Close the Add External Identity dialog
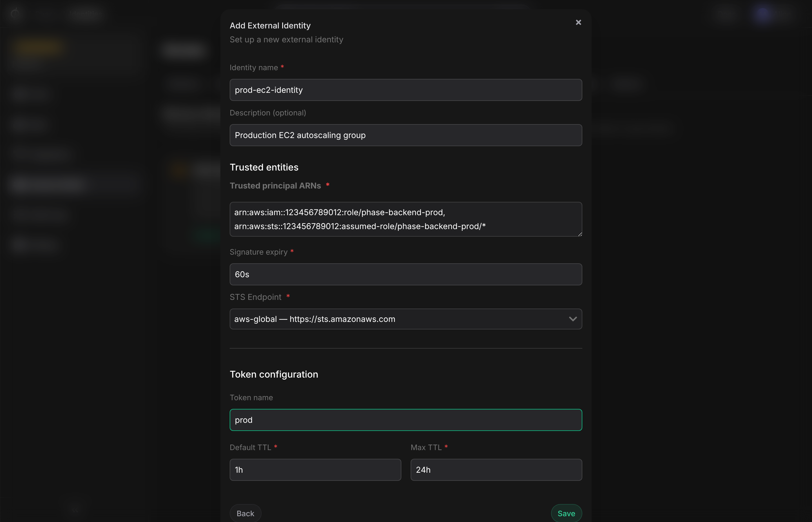The height and width of the screenshot is (522, 812). [578, 22]
